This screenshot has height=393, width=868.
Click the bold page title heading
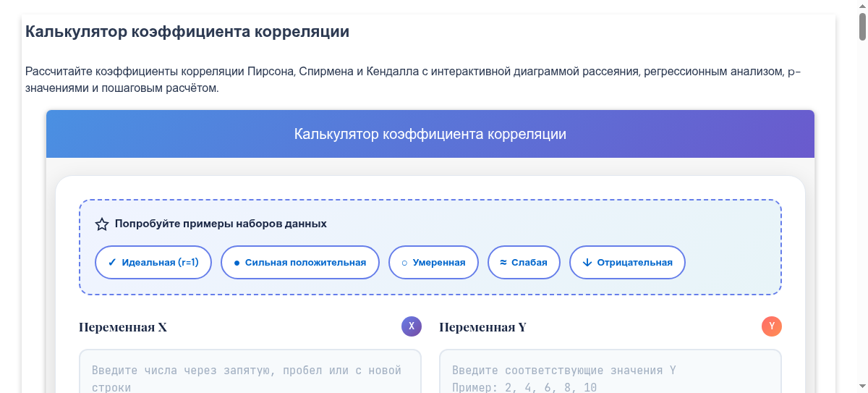point(187,32)
